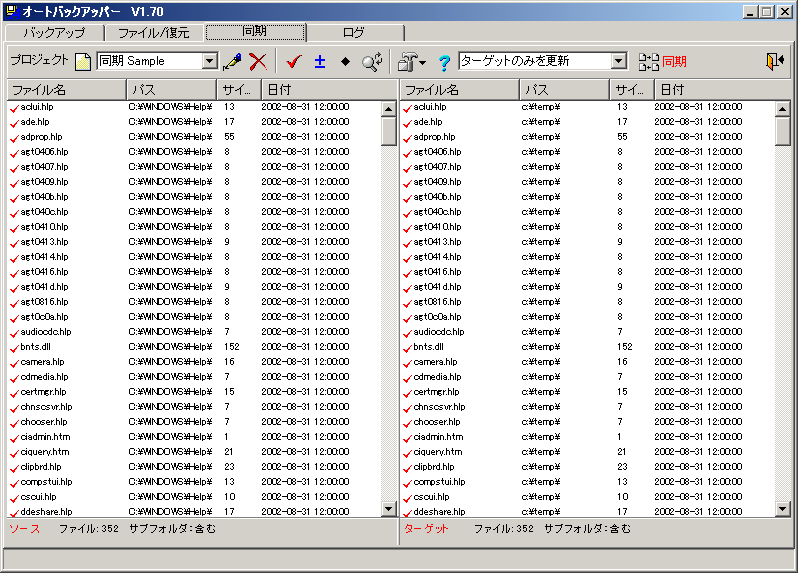Click scroll down arrow in target list
This screenshot has width=798, height=573.
[782, 508]
